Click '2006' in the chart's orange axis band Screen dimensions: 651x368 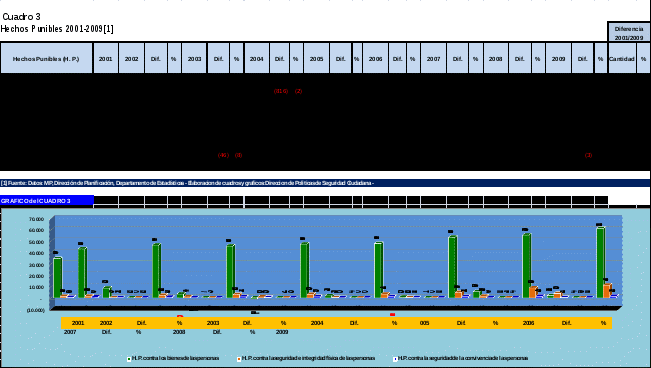(529, 323)
